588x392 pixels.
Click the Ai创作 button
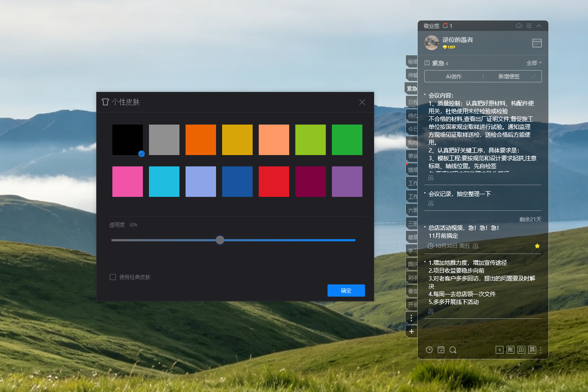pos(454,76)
